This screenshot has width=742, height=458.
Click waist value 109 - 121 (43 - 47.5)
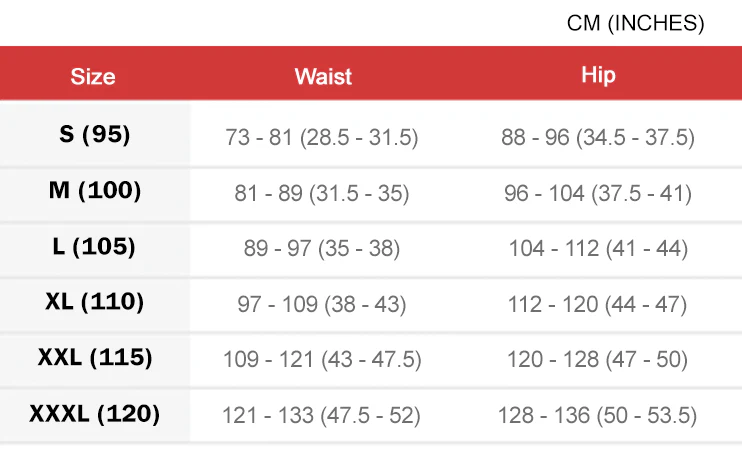[x=322, y=359]
